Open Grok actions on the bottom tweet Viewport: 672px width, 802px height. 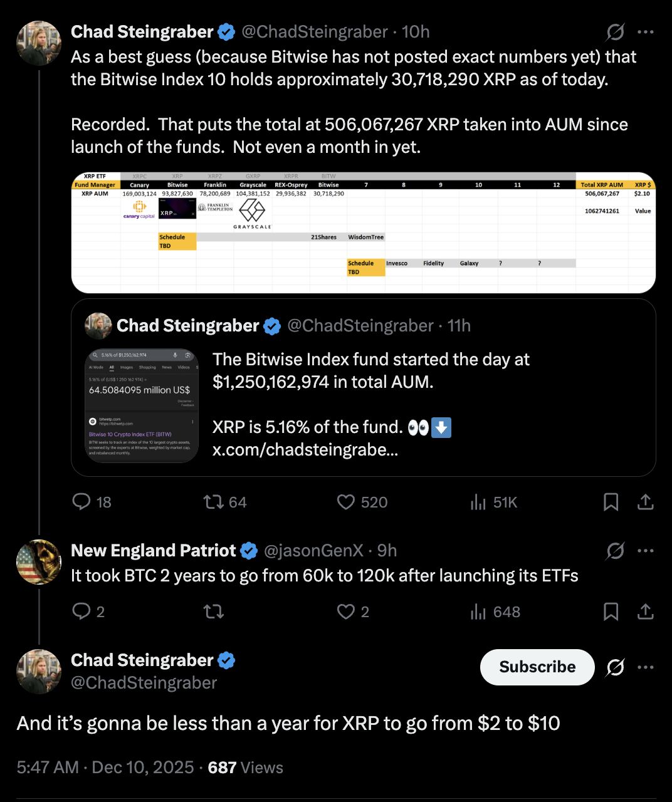pos(615,667)
